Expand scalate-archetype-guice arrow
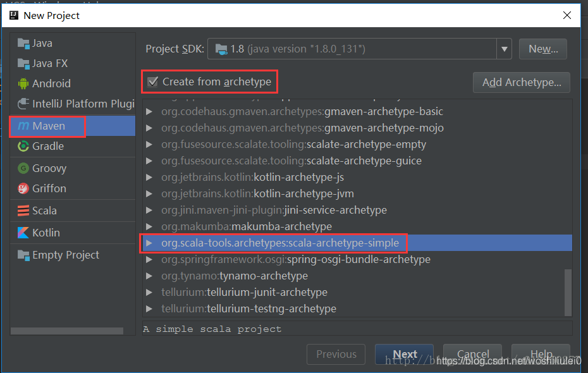The image size is (588, 373). point(149,161)
